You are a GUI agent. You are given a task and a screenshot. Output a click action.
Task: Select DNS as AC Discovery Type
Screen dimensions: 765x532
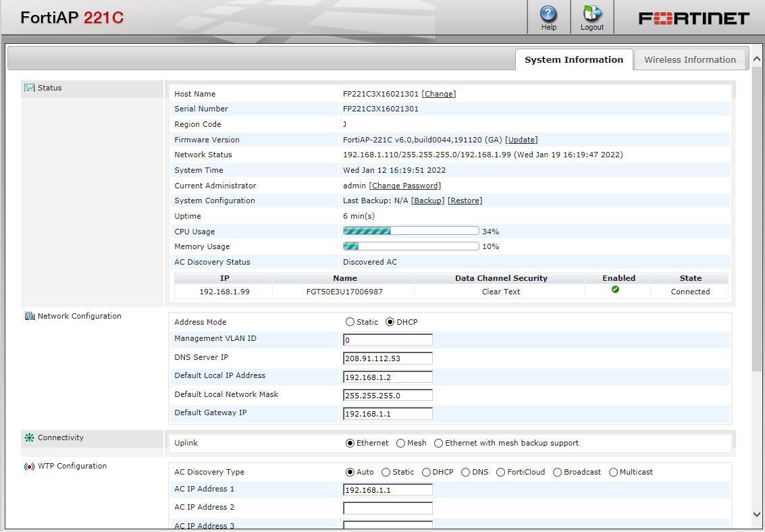click(x=465, y=472)
